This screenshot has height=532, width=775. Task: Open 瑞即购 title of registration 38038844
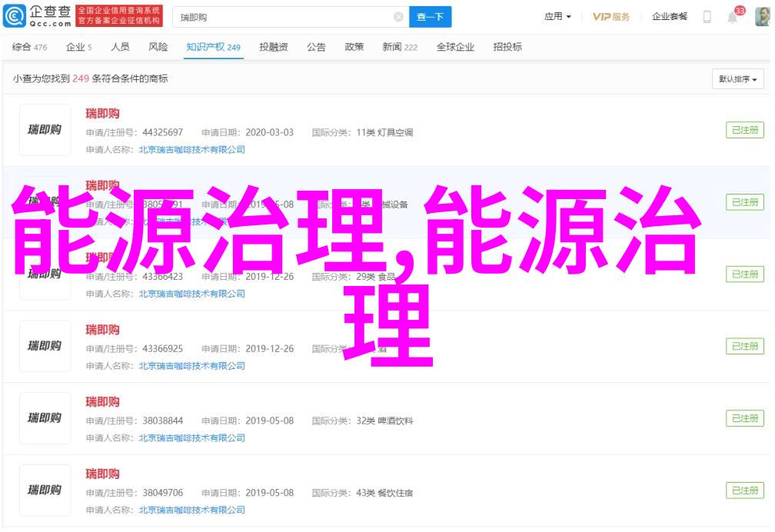point(102,402)
